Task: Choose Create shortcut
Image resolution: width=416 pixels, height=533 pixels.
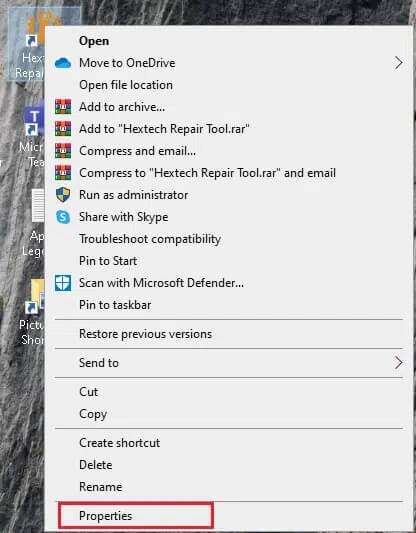Action: pos(120,443)
